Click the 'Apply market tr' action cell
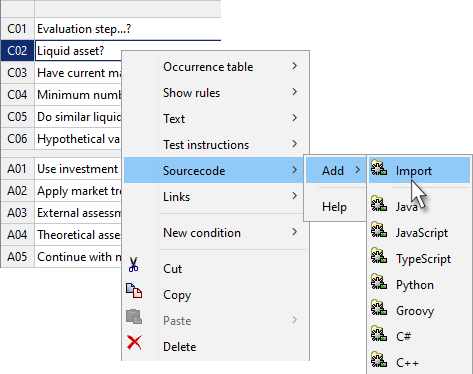 tap(78, 191)
